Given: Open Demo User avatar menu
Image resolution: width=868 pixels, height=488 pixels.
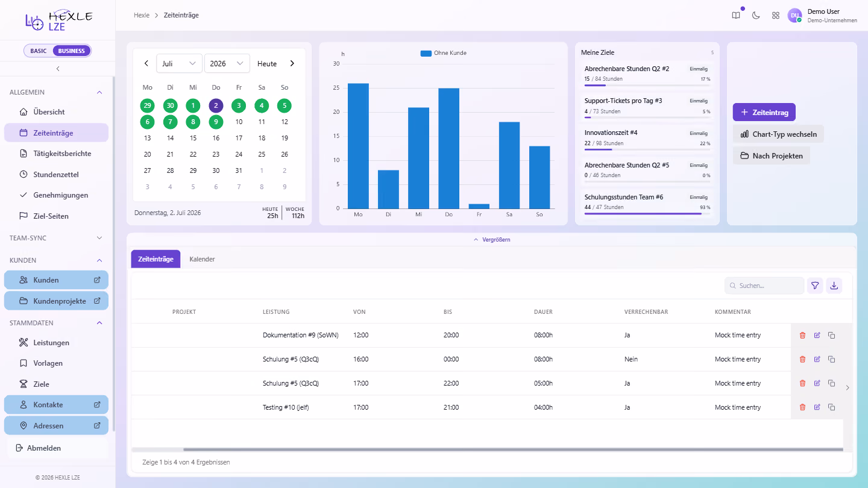Looking at the screenshot, I should [x=794, y=16].
